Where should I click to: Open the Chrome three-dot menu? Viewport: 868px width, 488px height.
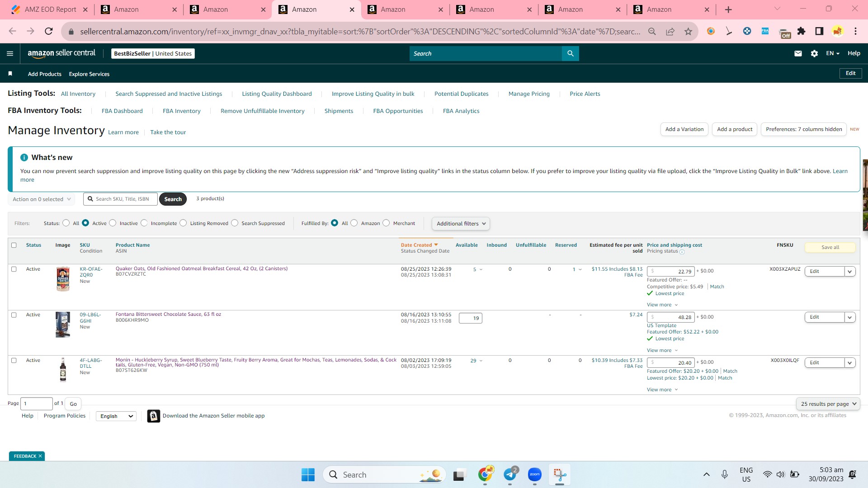855,31
